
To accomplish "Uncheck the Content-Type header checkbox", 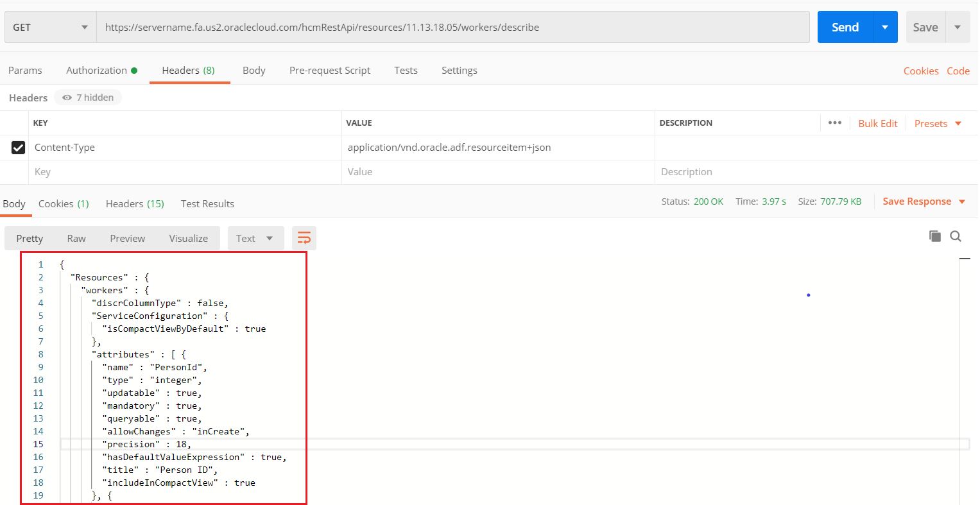I will (x=18, y=148).
